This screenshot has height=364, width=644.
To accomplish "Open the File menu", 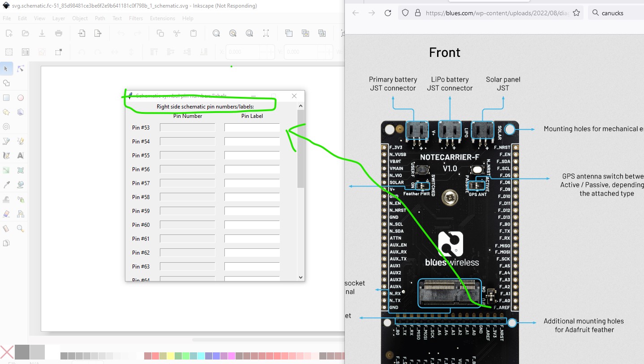I will (x=7, y=18).
